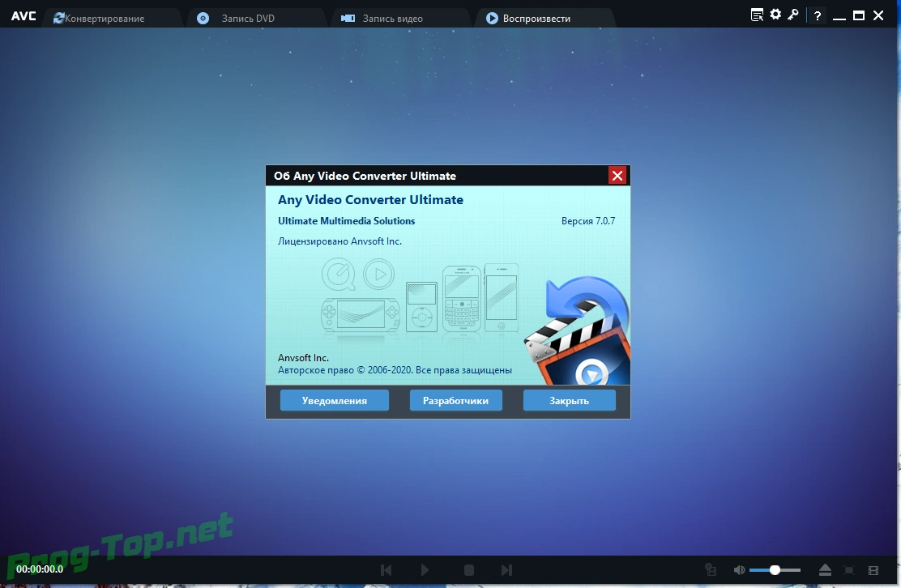
Task: Maximize the AVC window
Action: tap(859, 15)
